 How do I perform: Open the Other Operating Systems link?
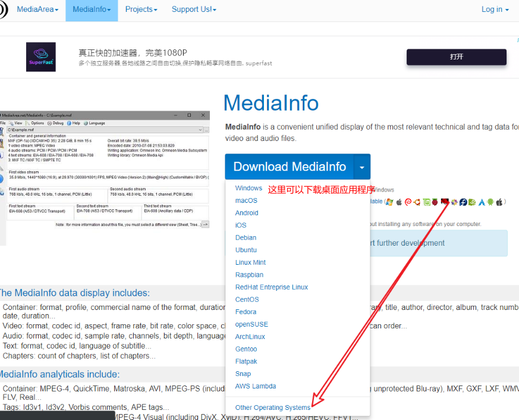point(272,408)
